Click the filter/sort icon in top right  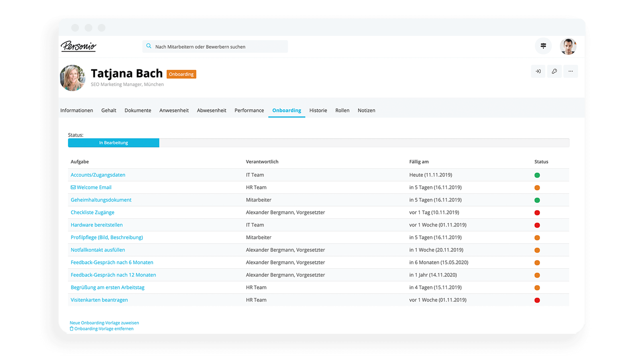(543, 46)
